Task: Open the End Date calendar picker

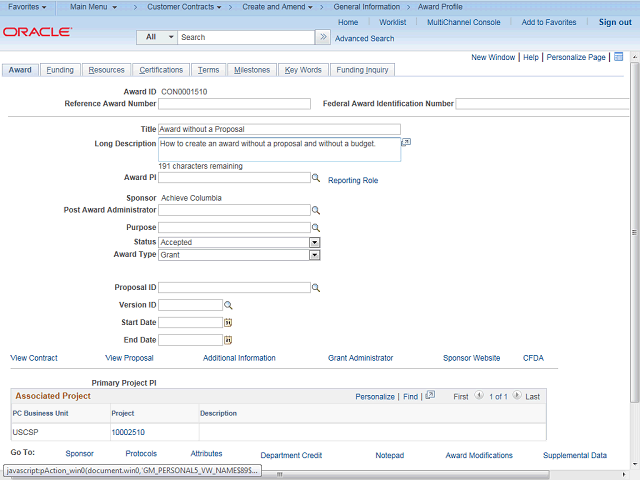Action: point(228,340)
